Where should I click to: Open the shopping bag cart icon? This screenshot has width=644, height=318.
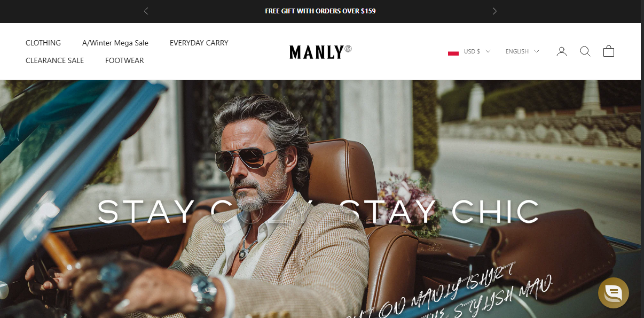tap(609, 51)
